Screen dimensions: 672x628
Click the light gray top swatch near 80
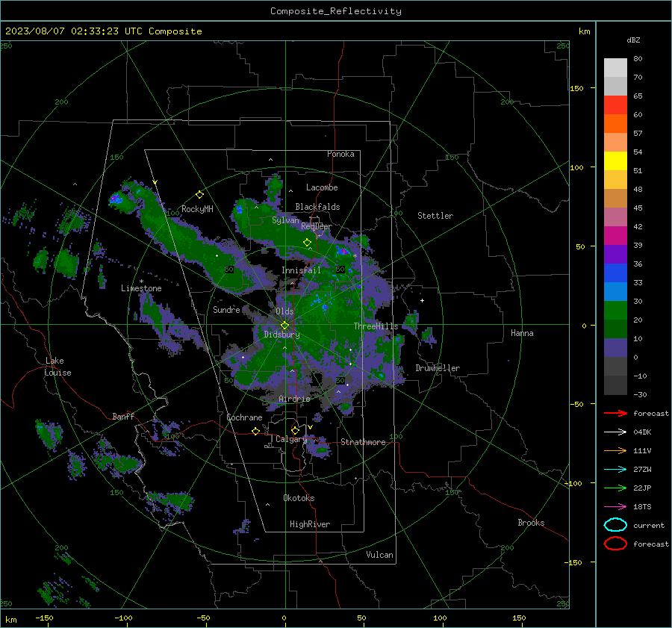point(615,67)
